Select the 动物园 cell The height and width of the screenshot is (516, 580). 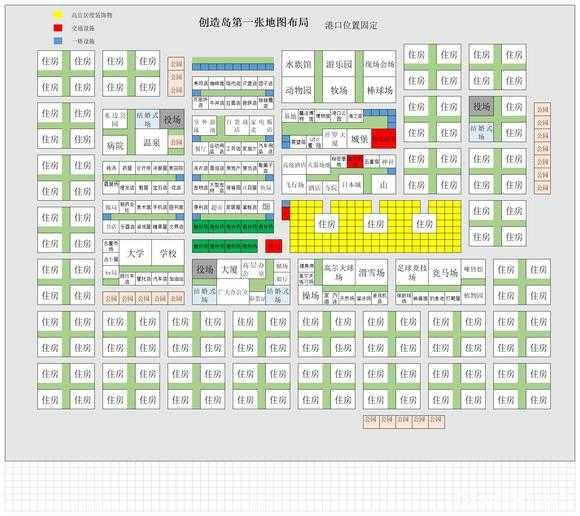coord(298,90)
